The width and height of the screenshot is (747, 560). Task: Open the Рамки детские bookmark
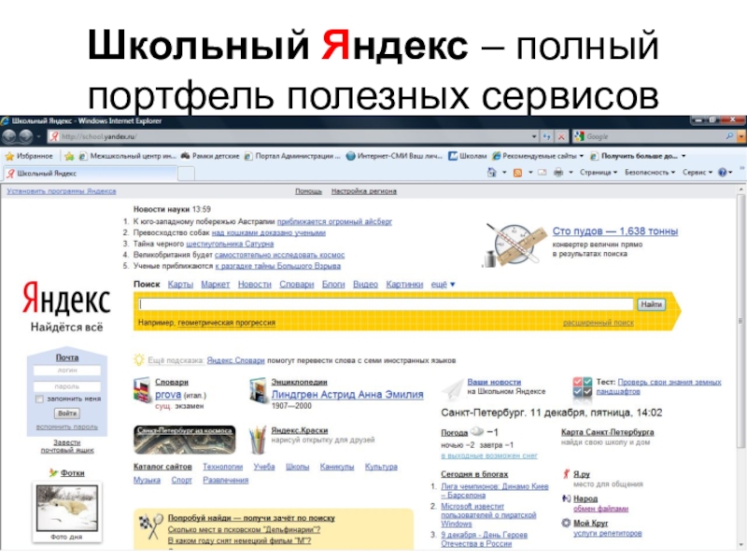[209, 156]
